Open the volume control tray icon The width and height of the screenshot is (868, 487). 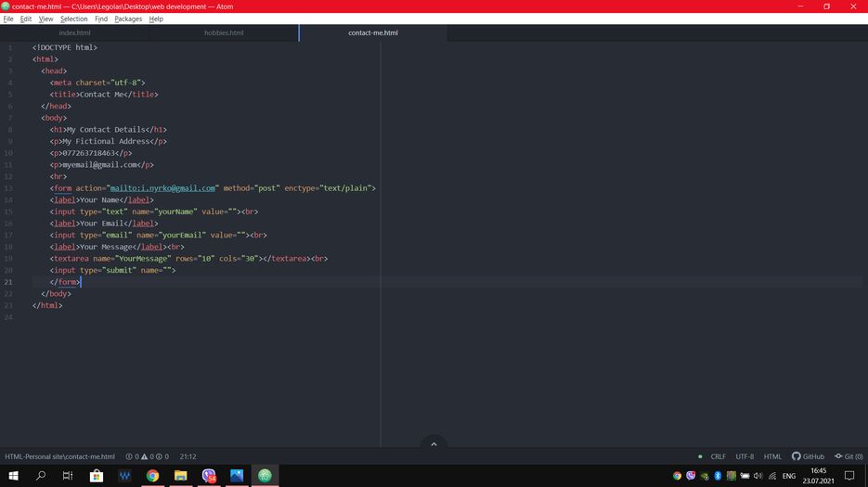[758, 475]
